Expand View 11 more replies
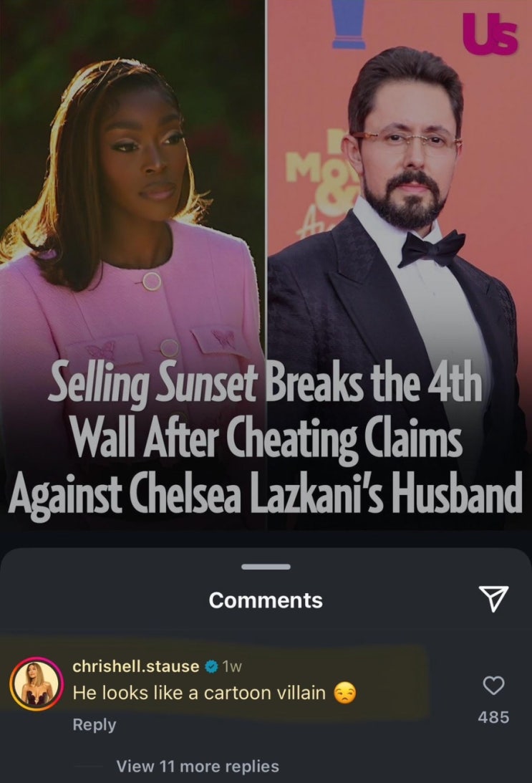 pos(198,766)
